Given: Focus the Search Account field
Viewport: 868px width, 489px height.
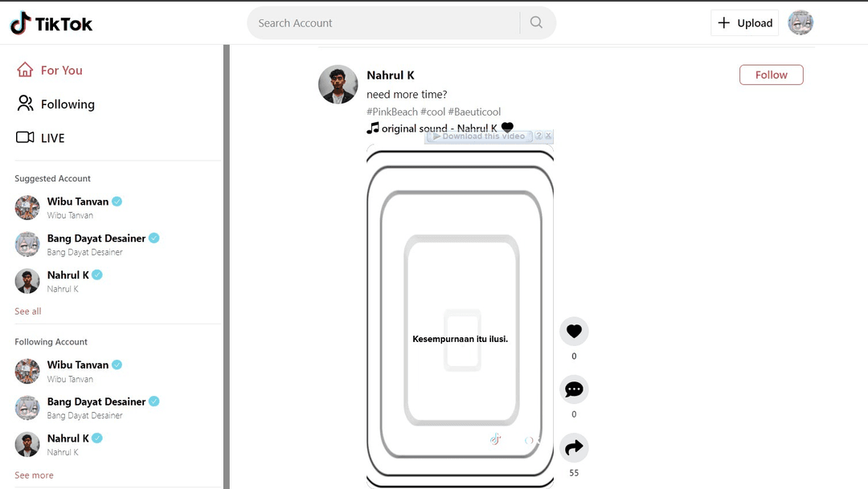Looking at the screenshot, I should coord(383,23).
